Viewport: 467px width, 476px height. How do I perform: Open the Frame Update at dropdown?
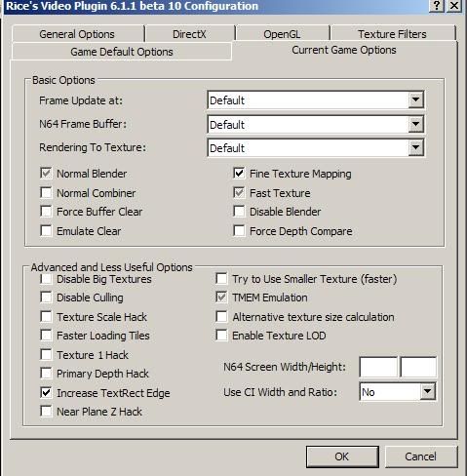tap(316, 100)
